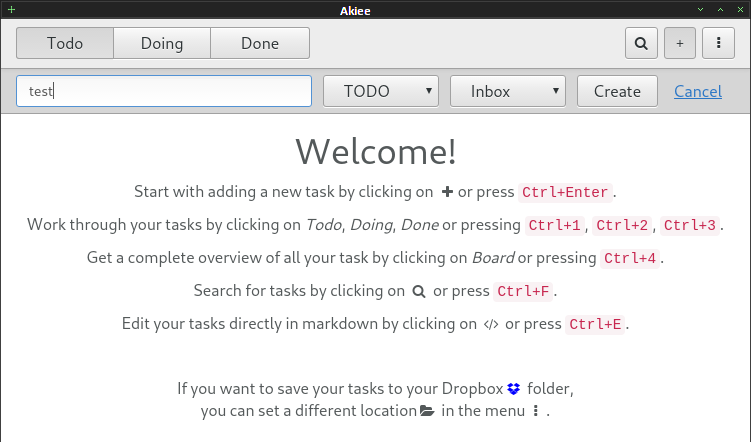Screen dimensions: 751x442
Task: Click the italic Doing word in welcome text
Action: pyautogui.click(x=371, y=225)
